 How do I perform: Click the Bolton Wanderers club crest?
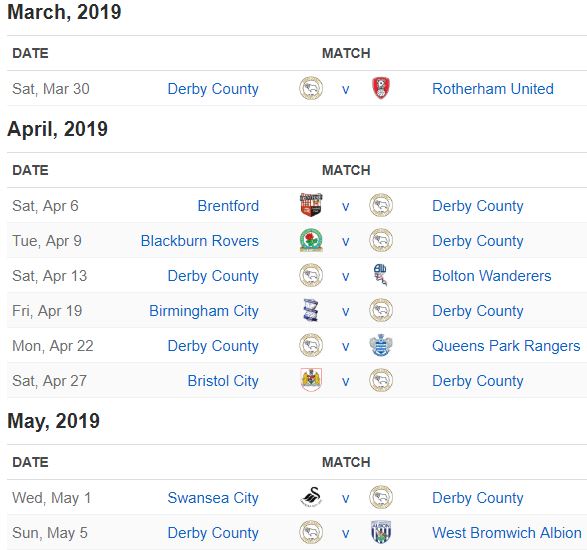(381, 275)
